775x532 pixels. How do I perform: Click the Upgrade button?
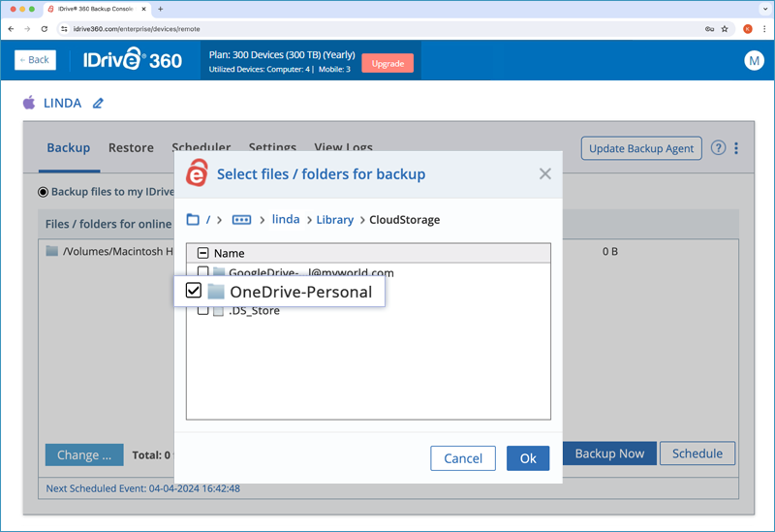[x=388, y=63]
